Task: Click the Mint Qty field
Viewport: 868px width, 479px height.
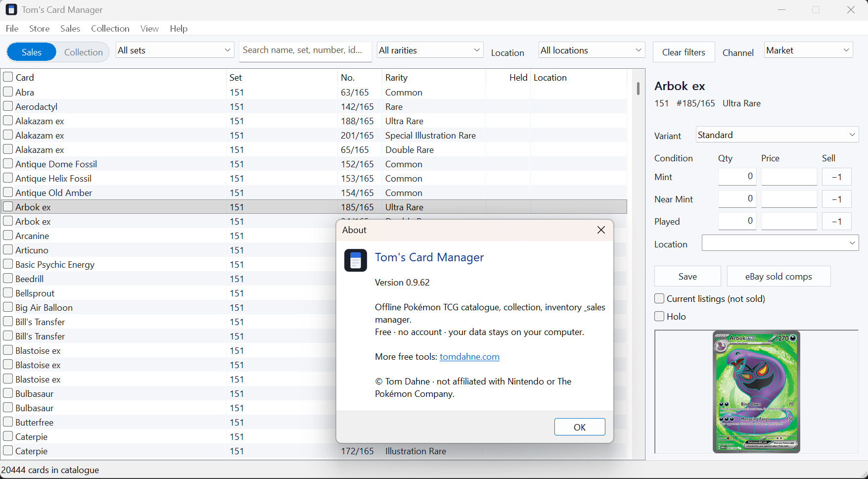Action: pos(737,177)
